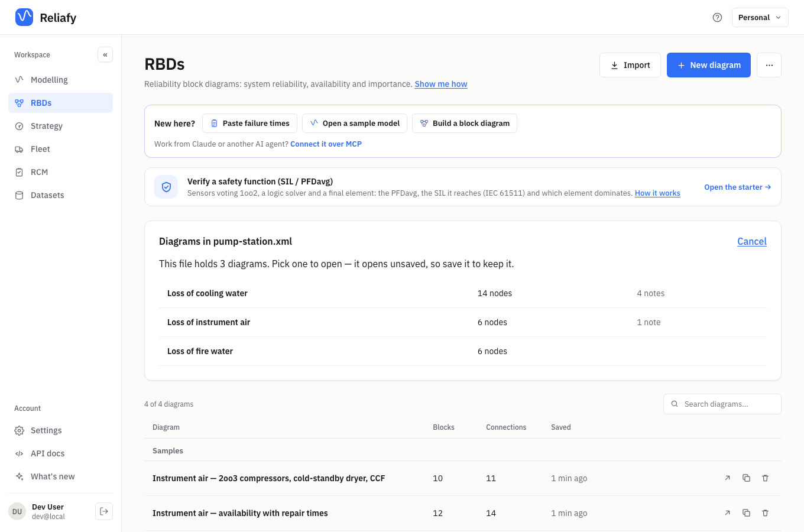Pick the Loss of instrument air diagram
Screen dimensions: 804x532
(462, 322)
